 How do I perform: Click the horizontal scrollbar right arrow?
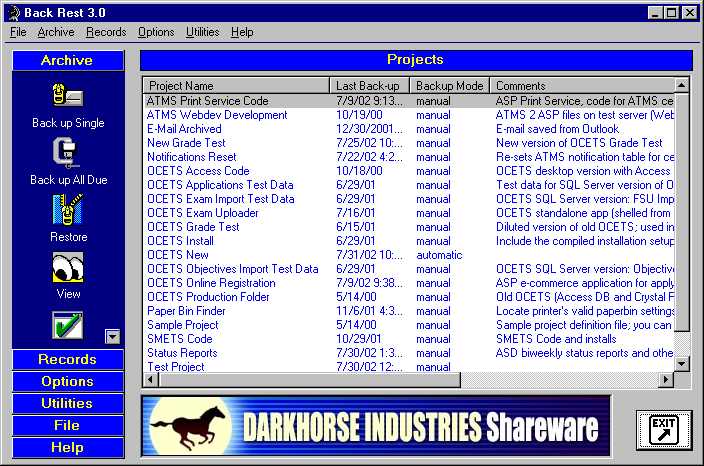tap(667, 380)
